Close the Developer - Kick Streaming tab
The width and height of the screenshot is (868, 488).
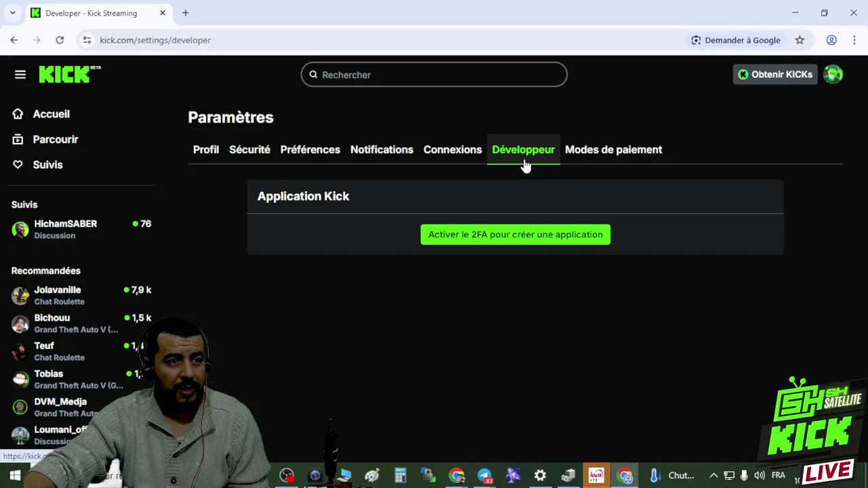pos(163,13)
